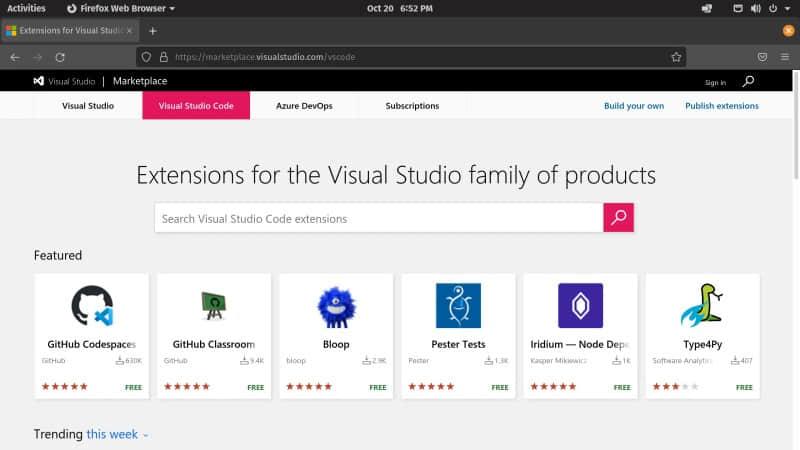Open the GitHub Classroom extension icon
This screenshot has height=450, width=800.
click(213, 306)
